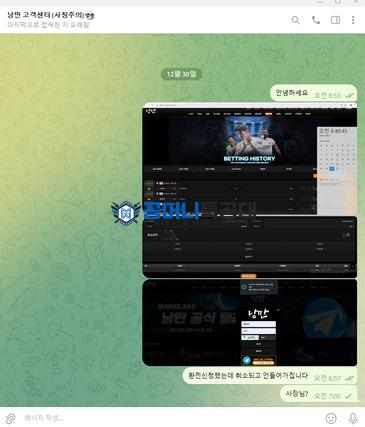This screenshot has height=427, width=365.
Task: Click the 12월 30일 date badge
Action: 181,74
